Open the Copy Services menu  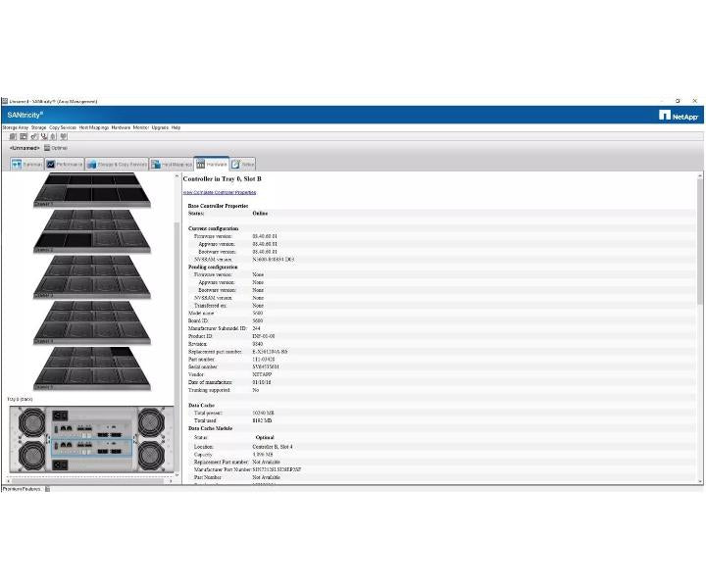[x=63, y=127]
